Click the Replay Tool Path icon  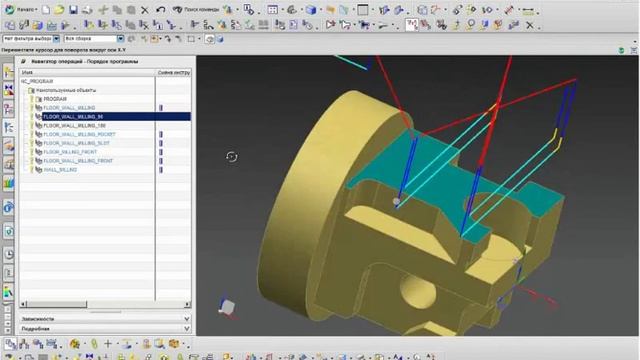coord(209,25)
